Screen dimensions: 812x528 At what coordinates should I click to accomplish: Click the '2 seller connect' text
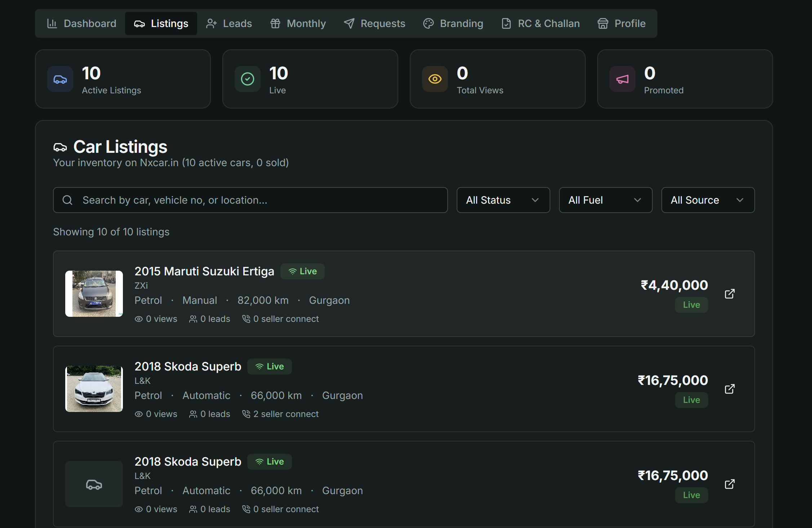click(x=286, y=414)
